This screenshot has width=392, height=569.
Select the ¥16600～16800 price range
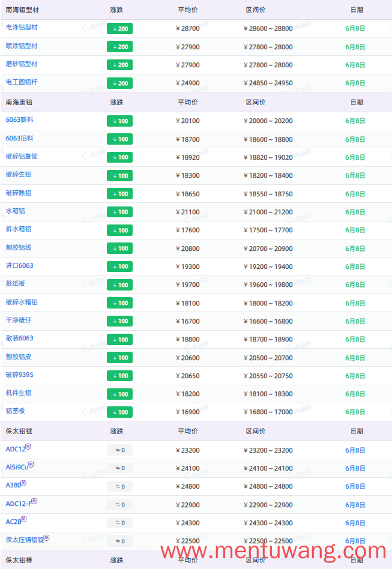tap(268, 322)
